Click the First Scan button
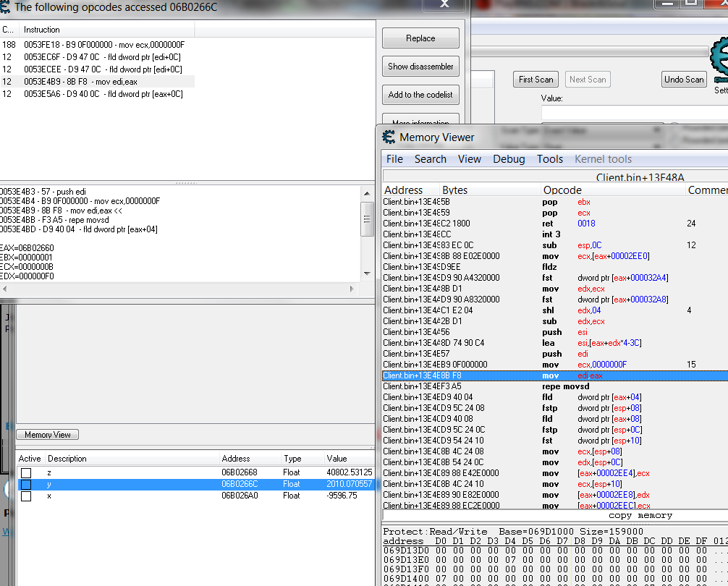Viewport: 728px width, 586px height. [536, 80]
